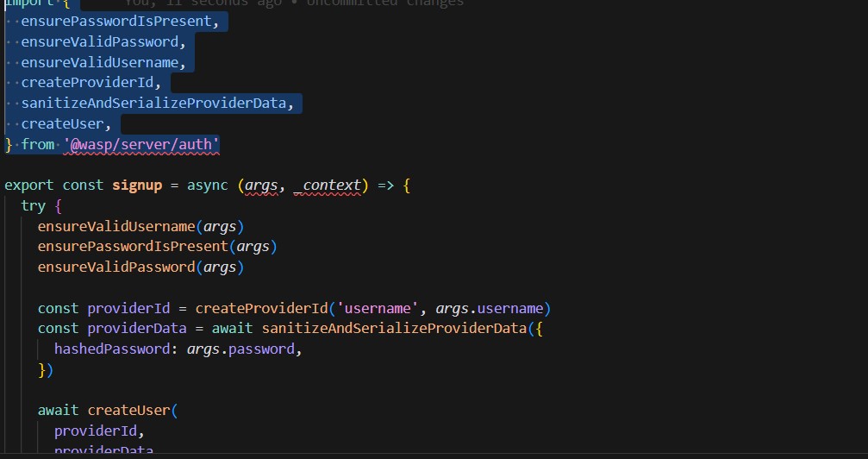868x459 pixels.
Task: Click the 'async' keyword
Action: pos(208,185)
